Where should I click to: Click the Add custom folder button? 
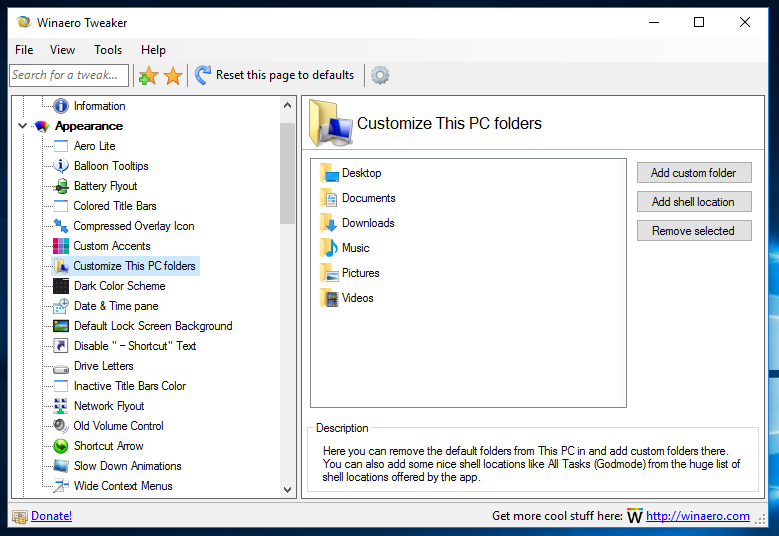coord(694,173)
